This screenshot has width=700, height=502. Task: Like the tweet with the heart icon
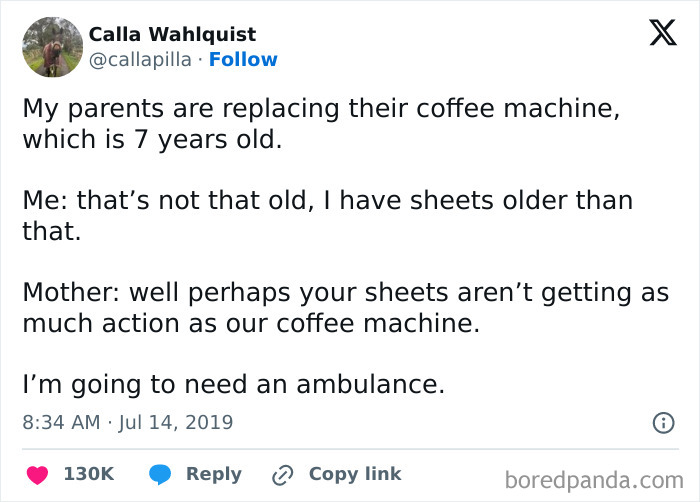(36, 474)
